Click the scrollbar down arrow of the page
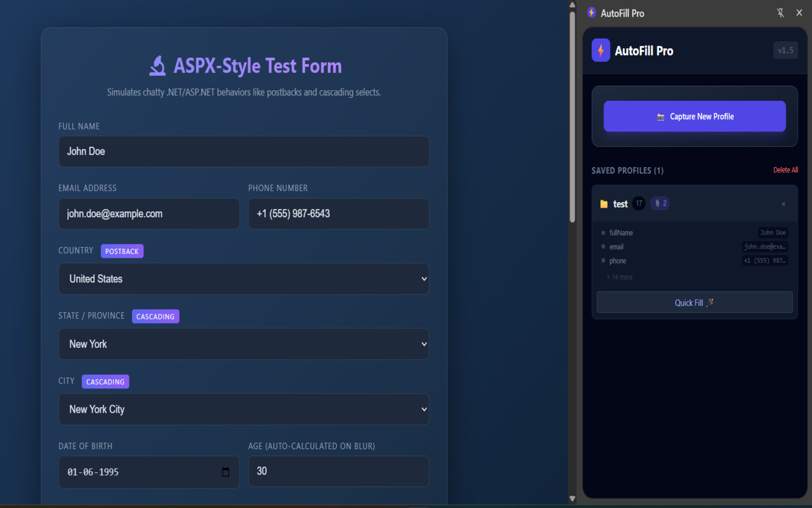Viewport: 812px width, 508px height. point(572,499)
